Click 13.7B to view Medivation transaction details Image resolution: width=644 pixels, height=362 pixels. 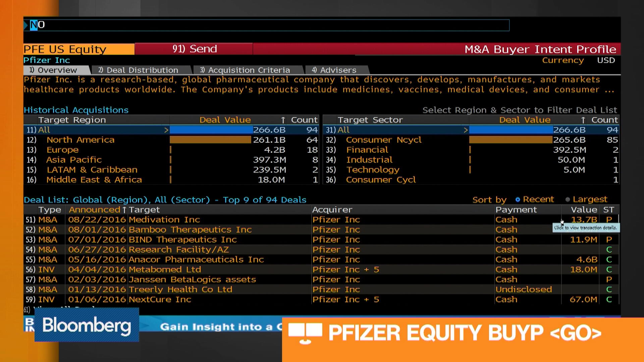[x=585, y=220]
